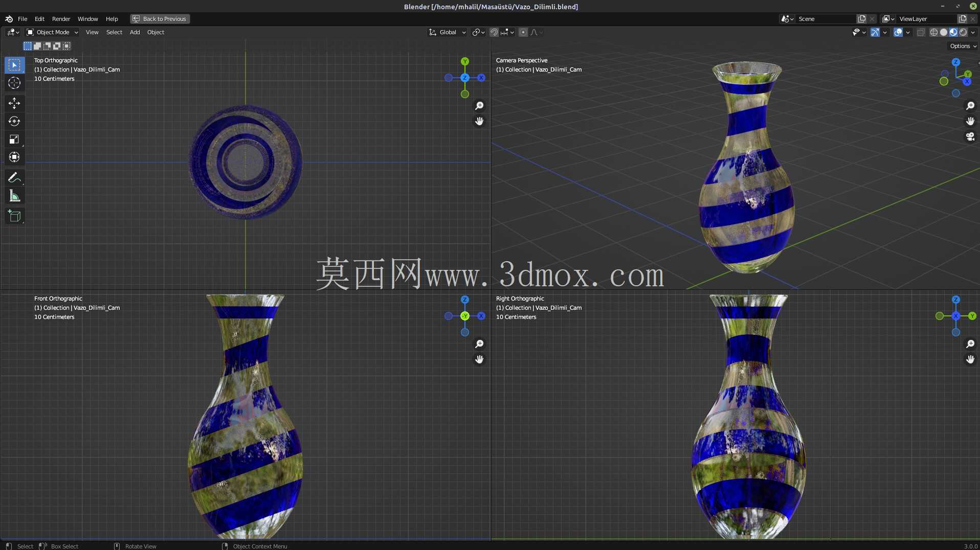Viewport: 980px width, 550px height.
Task: Toggle viewport gizmos display
Action: 875,32
